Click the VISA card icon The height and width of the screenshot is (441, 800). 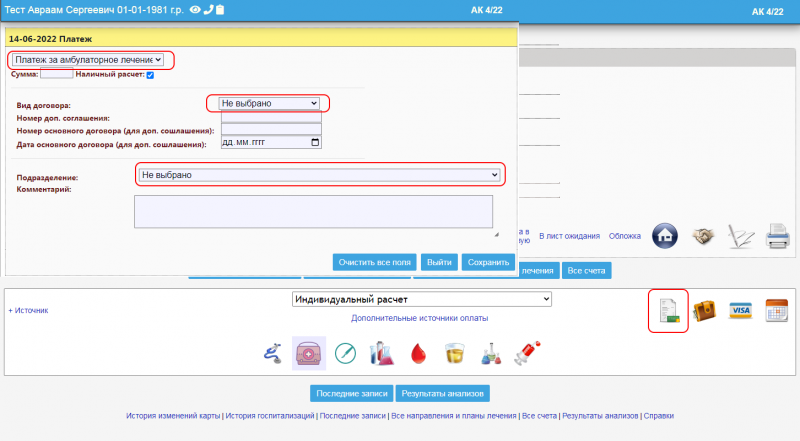click(740, 310)
